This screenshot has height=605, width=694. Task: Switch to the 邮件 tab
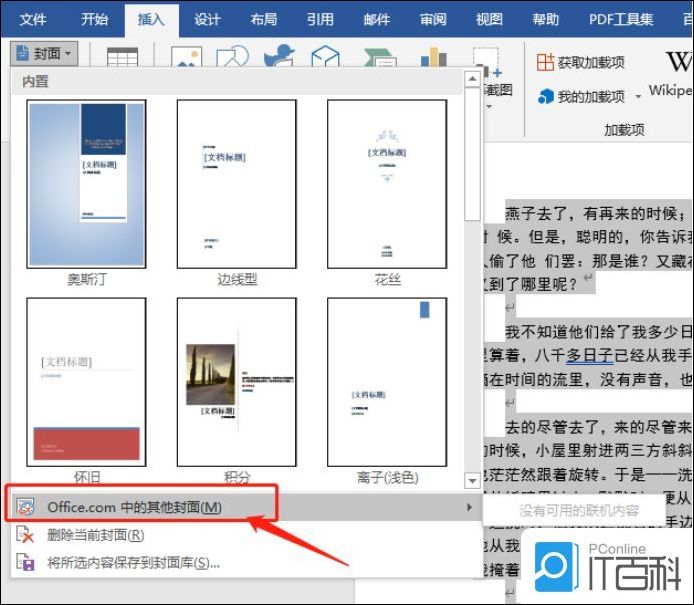[377, 19]
